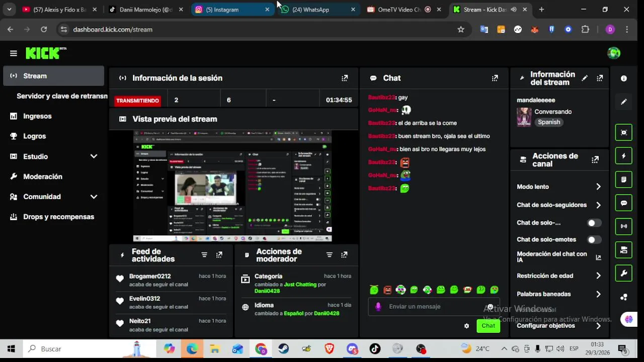Toggle the channel actions widget in right sidebar
The image size is (644, 362).
tap(624, 250)
